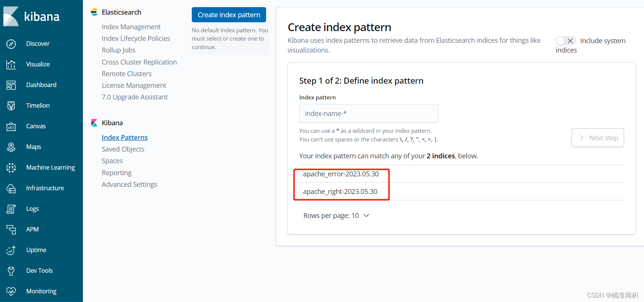This screenshot has height=302, width=644.
Task: Click index row apache_right-2023.05.30
Action: pyautogui.click(x=462, y=192)
